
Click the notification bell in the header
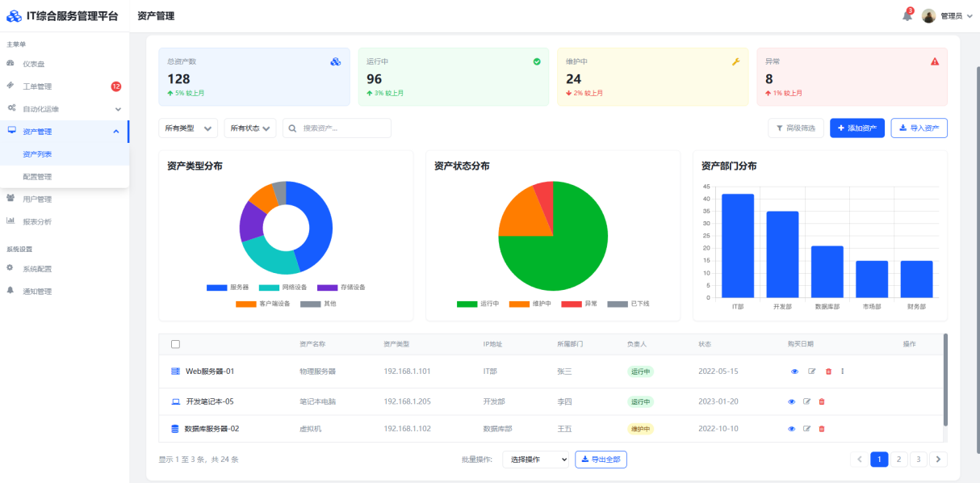907,16
